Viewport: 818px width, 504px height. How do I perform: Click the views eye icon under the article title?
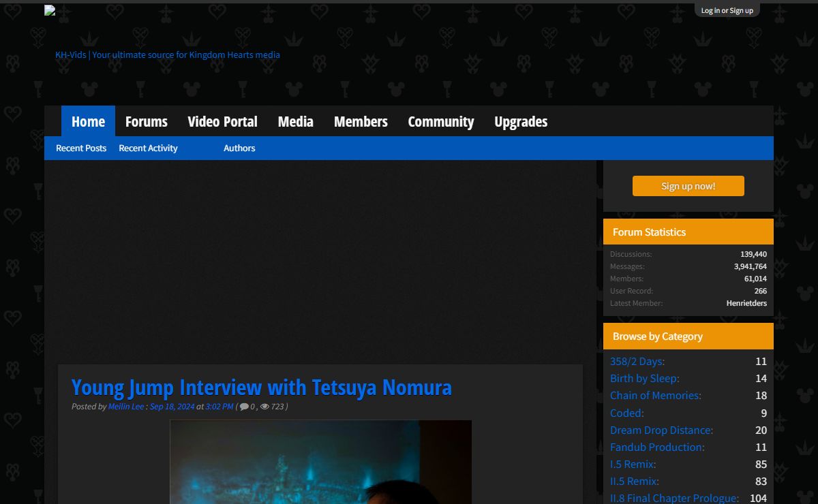point(264,407)
